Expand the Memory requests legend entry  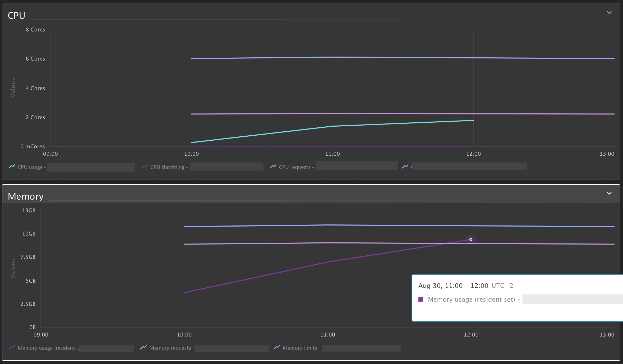click(170, 348)
